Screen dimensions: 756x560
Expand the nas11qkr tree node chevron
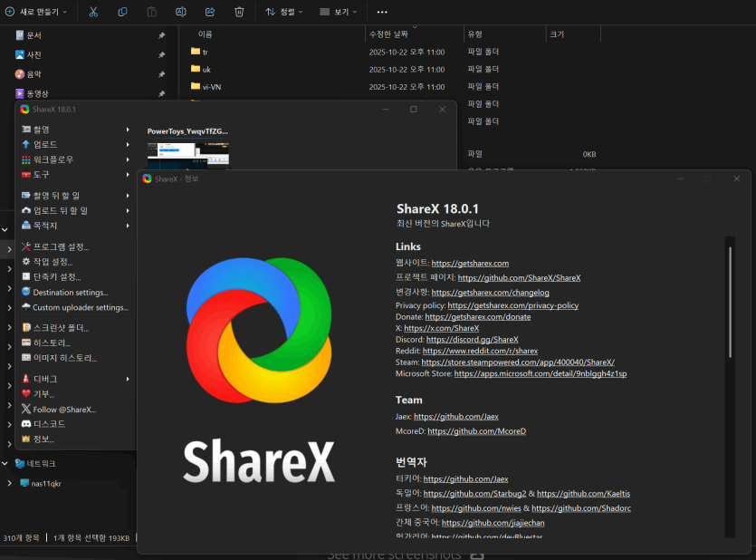10,483
